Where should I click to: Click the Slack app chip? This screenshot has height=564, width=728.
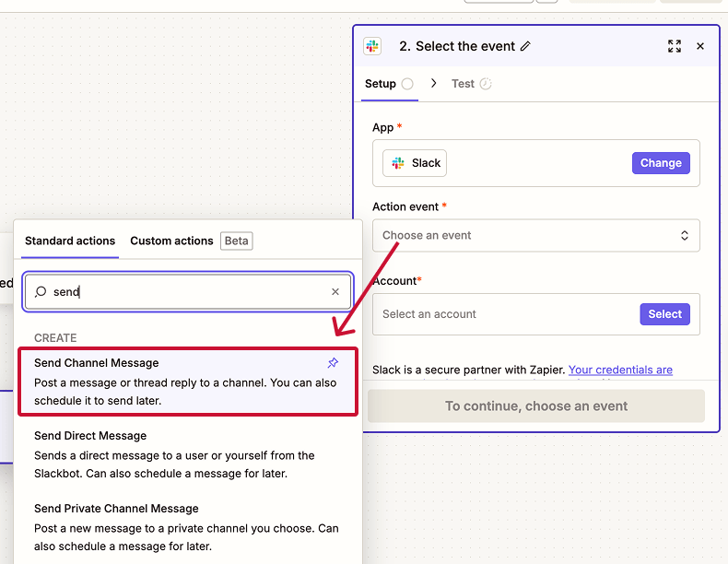click(415, 163)
